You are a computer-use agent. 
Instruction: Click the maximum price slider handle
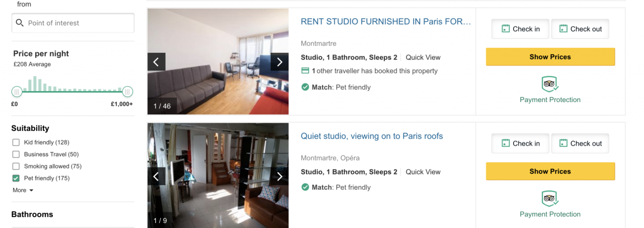pyautogui.click(x=128, y=92)
